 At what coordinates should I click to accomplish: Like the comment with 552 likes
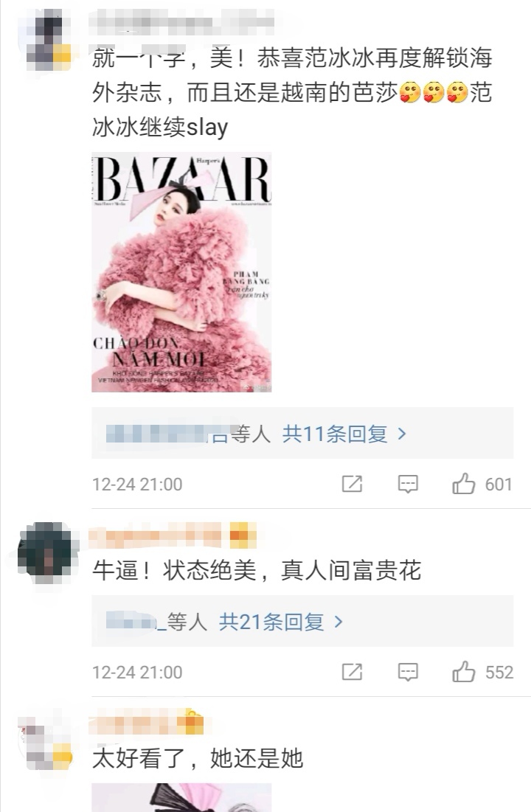point(482,672)
